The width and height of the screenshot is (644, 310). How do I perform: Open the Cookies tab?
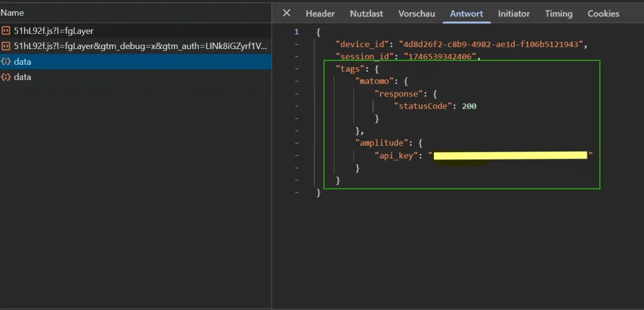tap(603, 14)
